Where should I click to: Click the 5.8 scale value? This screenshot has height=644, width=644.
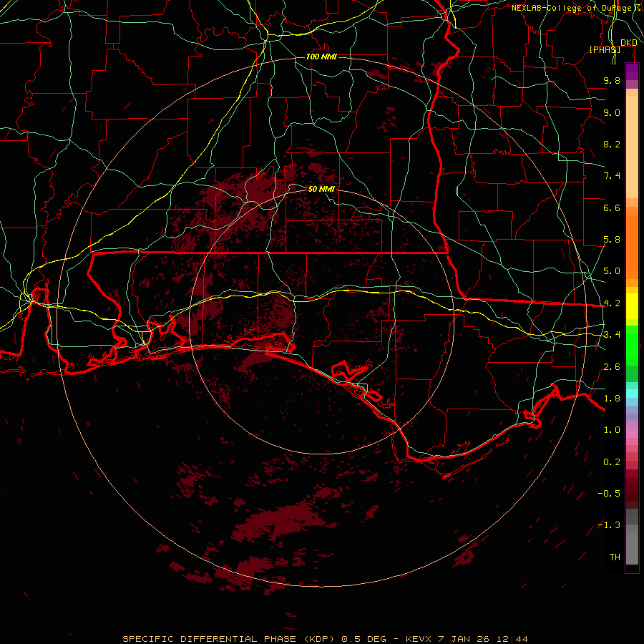(x=612, y=240)
